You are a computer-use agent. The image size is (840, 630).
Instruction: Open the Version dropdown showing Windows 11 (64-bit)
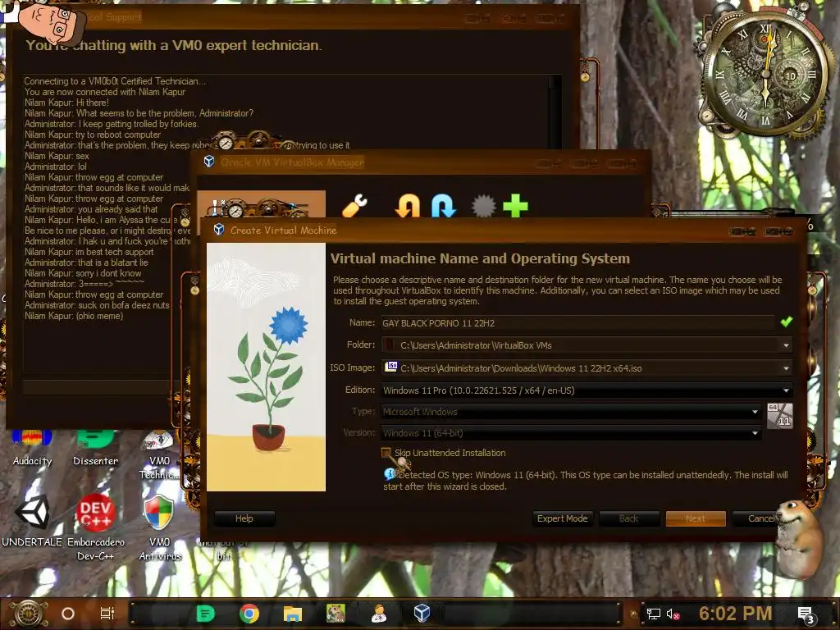pyautogui.click(x=571, y=433)
